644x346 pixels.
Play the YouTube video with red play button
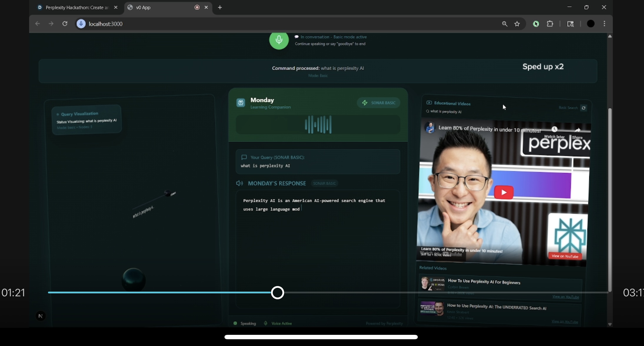tap(504, 193)
